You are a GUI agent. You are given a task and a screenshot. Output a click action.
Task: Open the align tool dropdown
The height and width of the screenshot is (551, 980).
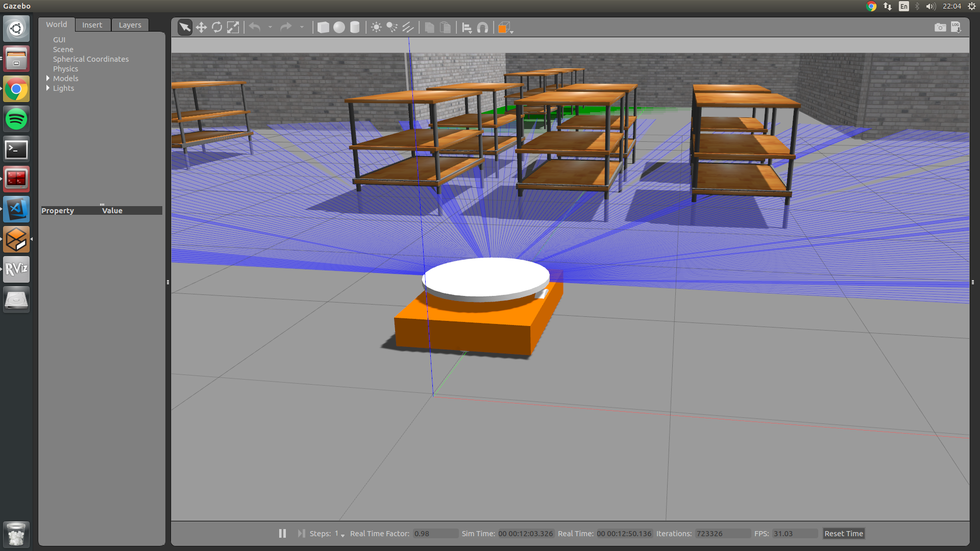pos(467,28)
